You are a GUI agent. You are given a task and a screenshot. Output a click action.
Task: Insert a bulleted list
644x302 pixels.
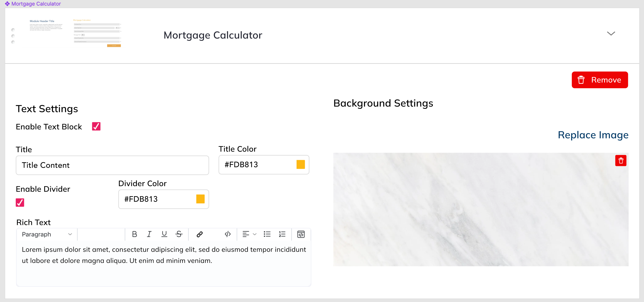[267, 234]
